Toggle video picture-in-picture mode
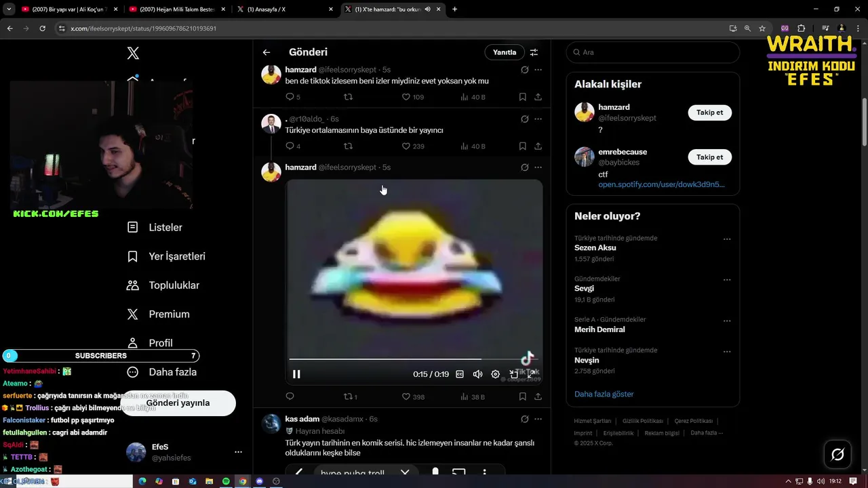868x488 pixels. (x=514, y=374)
